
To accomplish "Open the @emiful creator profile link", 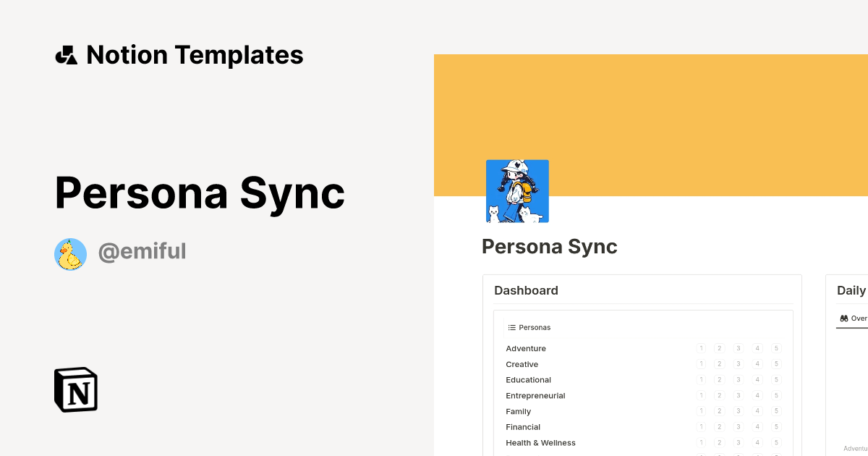I will point(142,251).
